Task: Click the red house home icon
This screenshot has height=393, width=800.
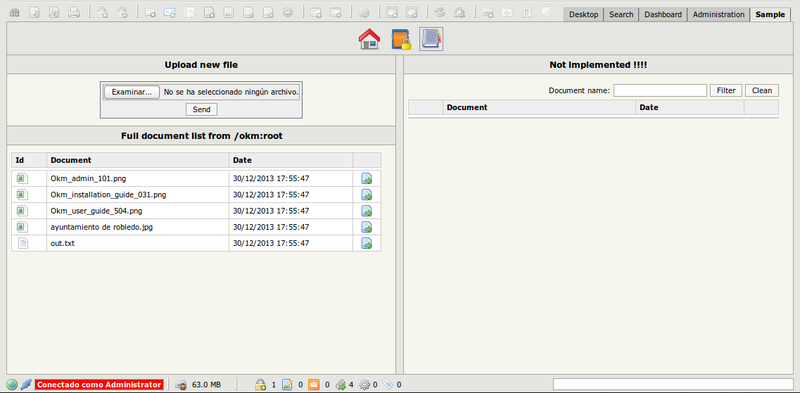Action: pos(369,39)
